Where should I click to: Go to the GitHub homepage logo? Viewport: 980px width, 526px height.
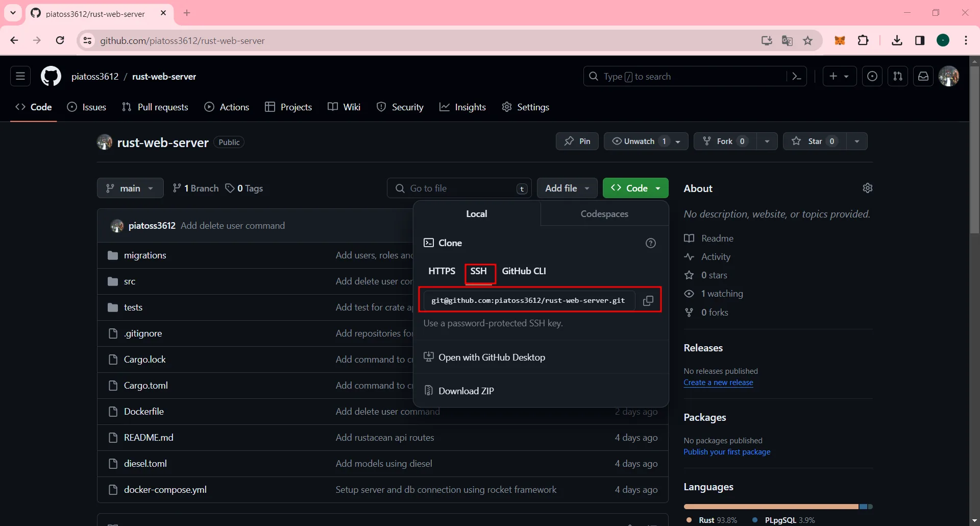[x=51, y=77]
